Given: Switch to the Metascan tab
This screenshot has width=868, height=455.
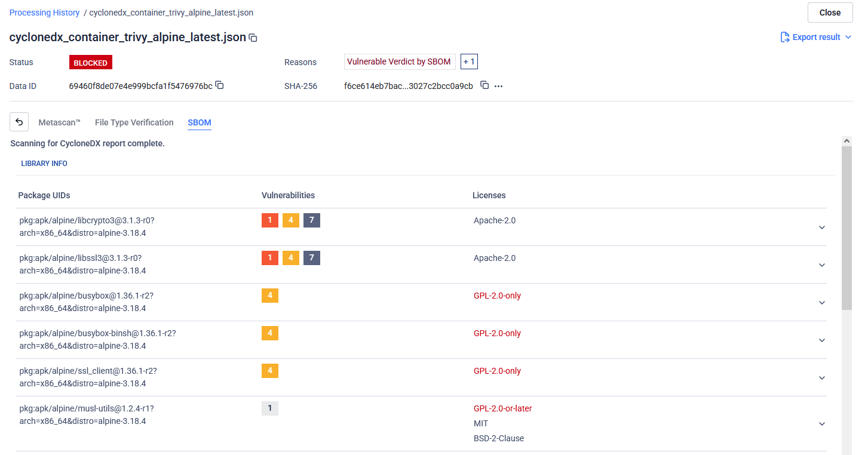Looking at the screenshot, I should [x=59, y=122].
